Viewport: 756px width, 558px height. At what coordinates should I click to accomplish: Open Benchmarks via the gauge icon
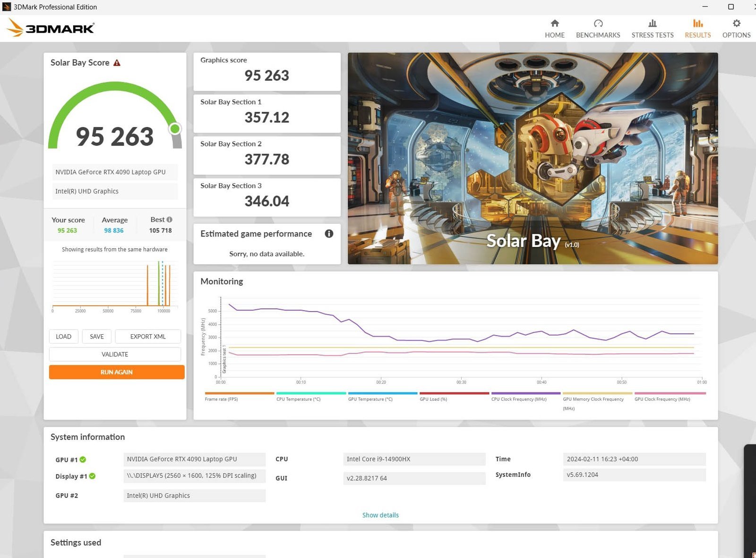coord(598,24)
